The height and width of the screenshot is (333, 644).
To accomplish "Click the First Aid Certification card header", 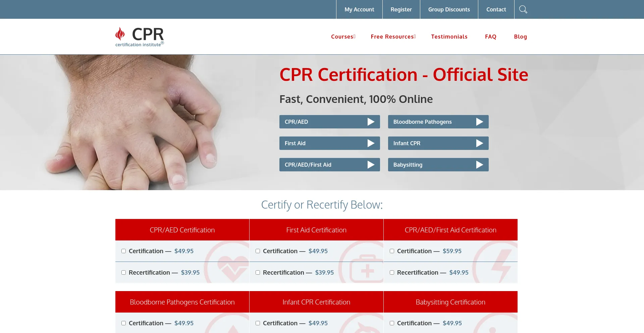I will tap(316, 230).
